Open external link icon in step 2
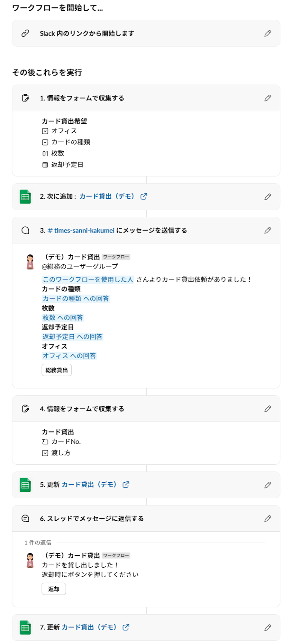 pos(144,196)
